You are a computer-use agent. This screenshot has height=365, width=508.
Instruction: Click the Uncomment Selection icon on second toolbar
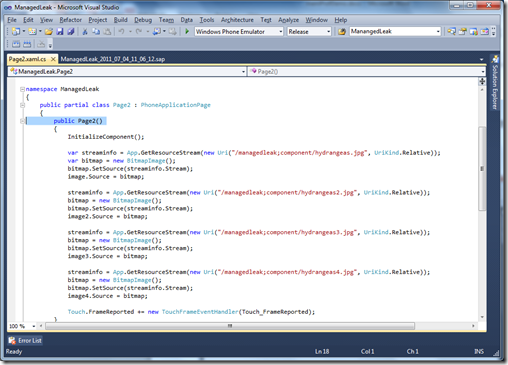(27, 44)
